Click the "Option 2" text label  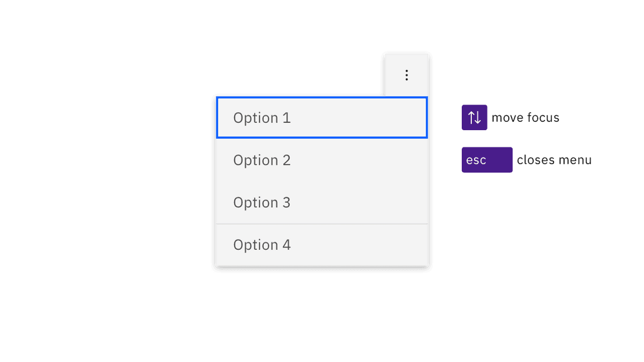coord(262,160)
